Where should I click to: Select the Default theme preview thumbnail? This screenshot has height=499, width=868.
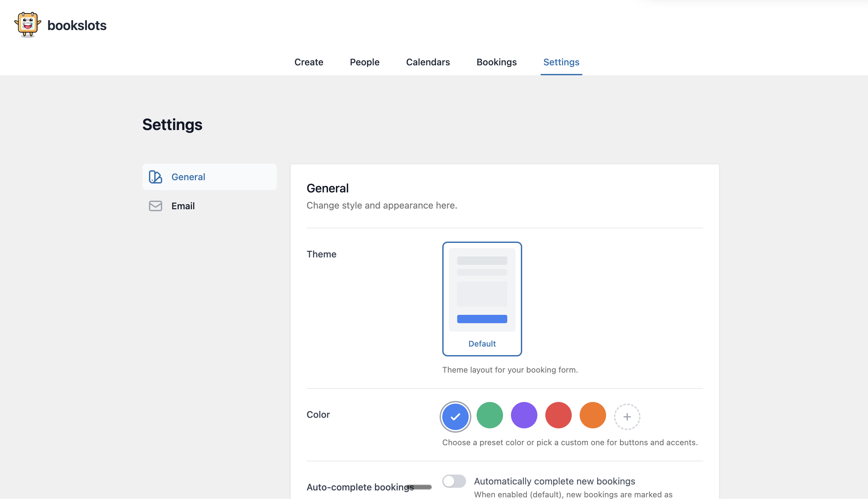(x=482, y=290)
